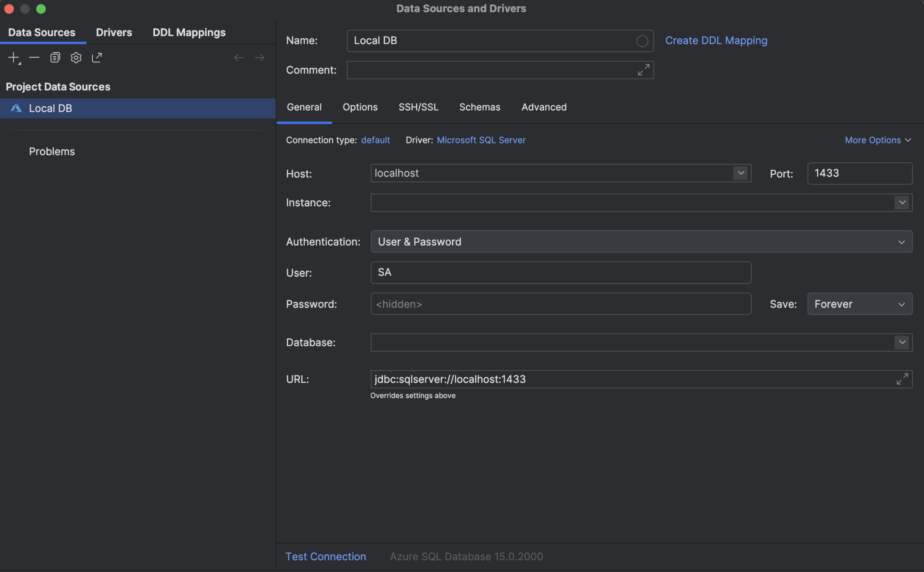Open the SSH/SSL tab
924x572 pixels.
tap(418, 107)
